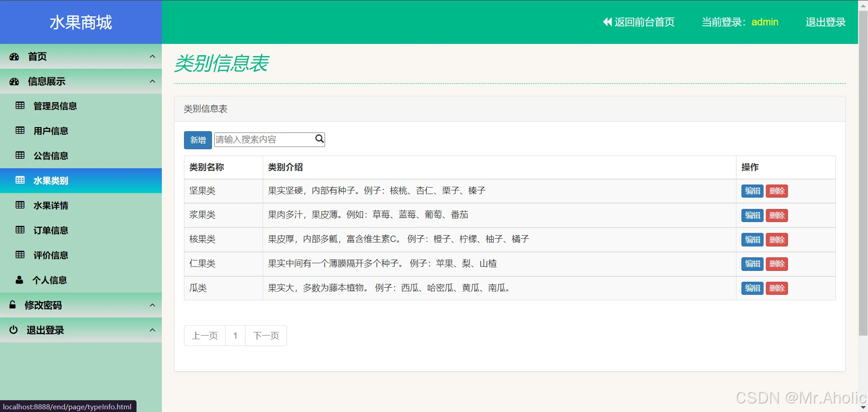
Task: Click the power icon beside 退出登录 in sidebar
Action: [x=14, y=330]
